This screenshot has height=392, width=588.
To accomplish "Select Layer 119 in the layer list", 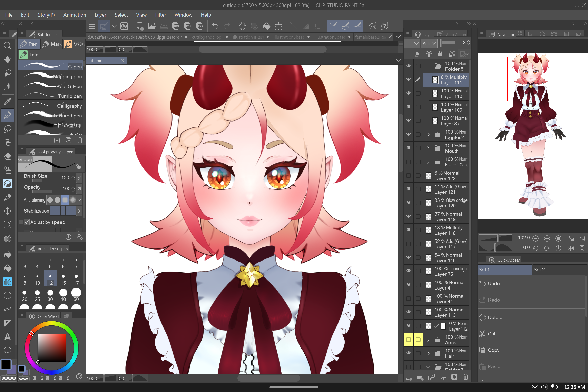I will pos(446,216).
